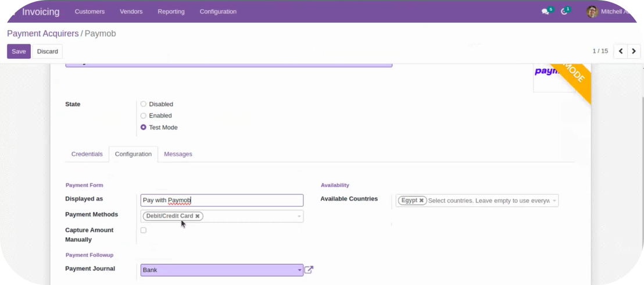Click the Save button
Image resolution: width=644 pixels, height=285 pixels.
(x=19, y=51)
